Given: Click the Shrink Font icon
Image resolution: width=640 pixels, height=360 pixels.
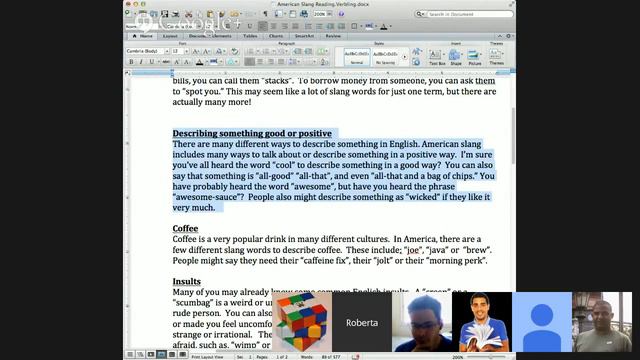Looking at the screenshot, I should pos(207,51).
